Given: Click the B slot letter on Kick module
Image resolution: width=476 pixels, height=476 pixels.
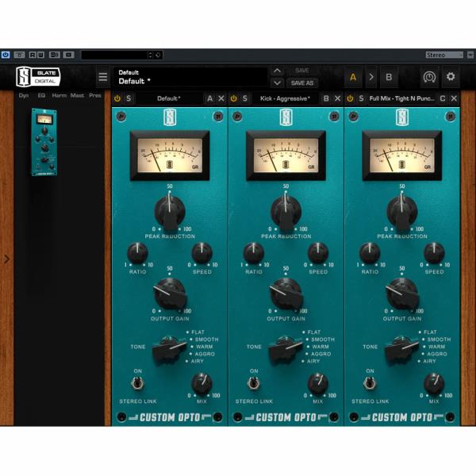Looking at the screenshot, I should 326,98.
